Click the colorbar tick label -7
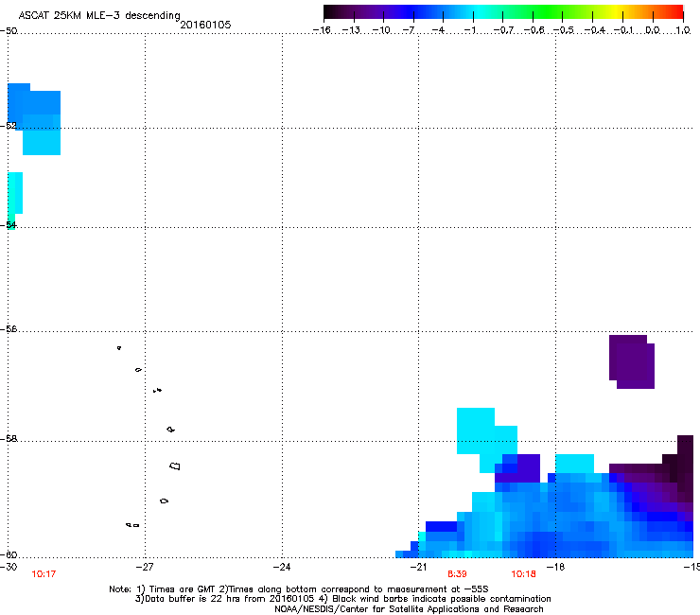The height and width of the screenshot is (615, 700). point(408,30)
